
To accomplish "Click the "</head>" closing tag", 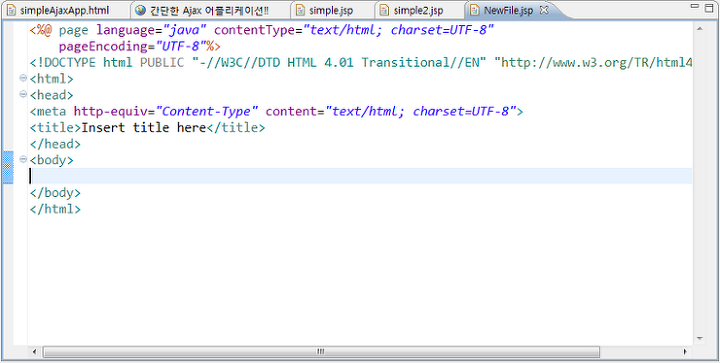I will [x=55, y=144].
